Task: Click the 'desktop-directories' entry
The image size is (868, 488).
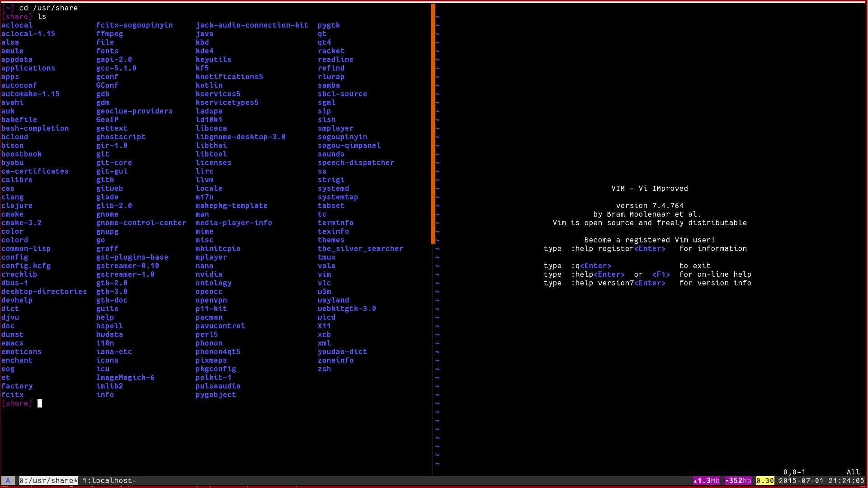Action: coord(44,291)
